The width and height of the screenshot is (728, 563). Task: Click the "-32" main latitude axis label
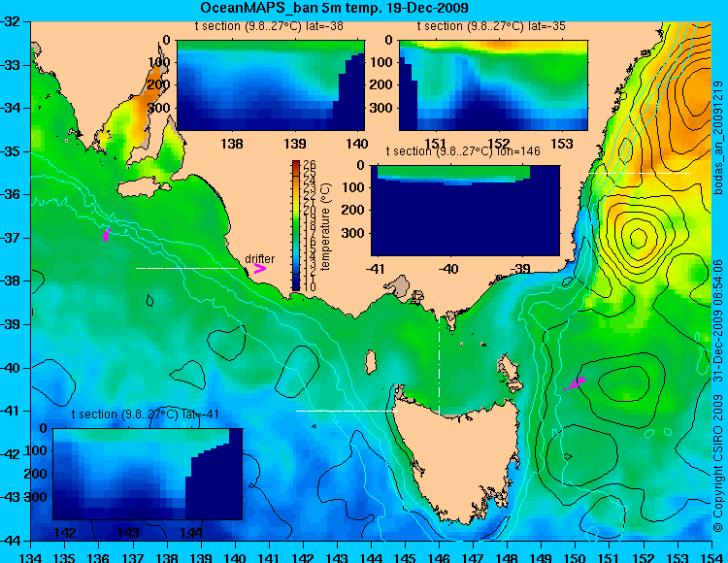click(10, 21)
